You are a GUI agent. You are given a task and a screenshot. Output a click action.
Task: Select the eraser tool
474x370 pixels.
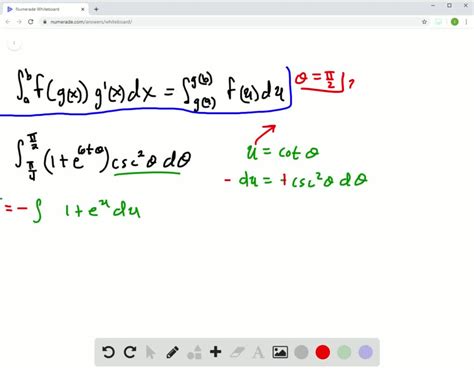click(x=237, y=352)
